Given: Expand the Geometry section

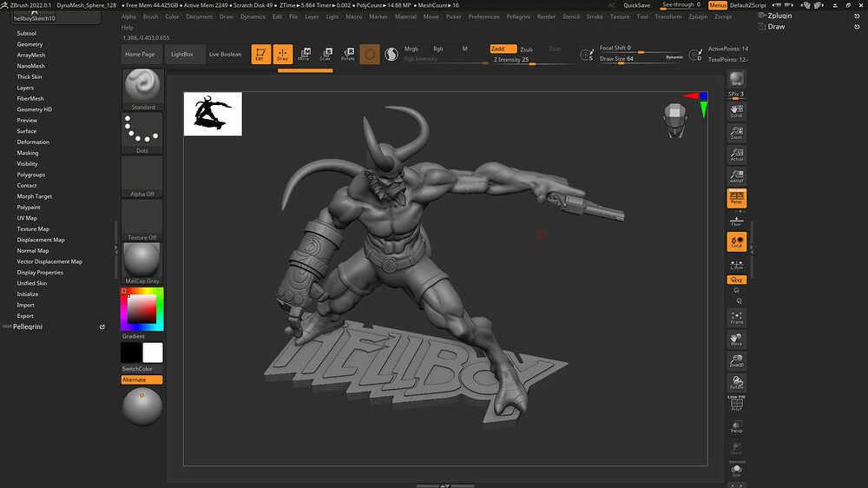Looking at the screenshot, I should click(30, 44).
